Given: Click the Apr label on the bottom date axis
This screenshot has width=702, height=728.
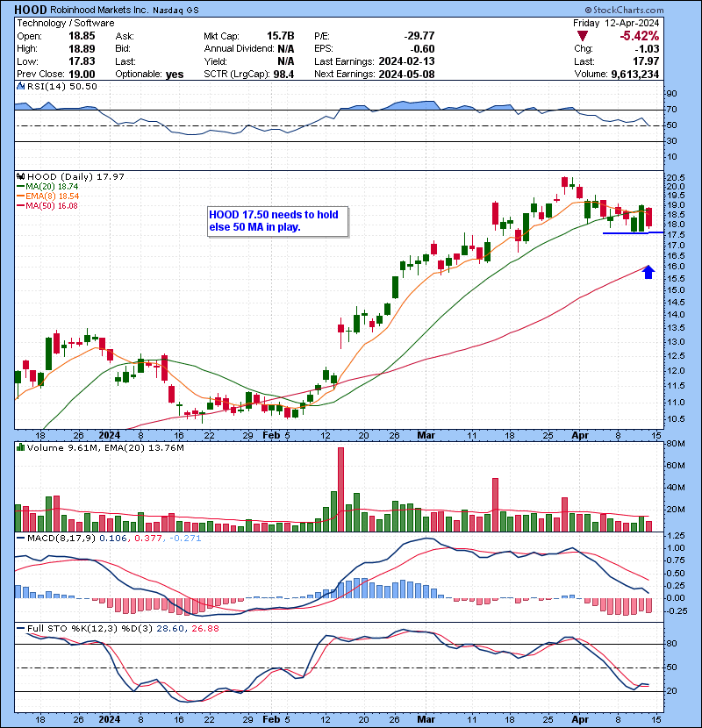Looking at the screenshot, I should (580, 719).
